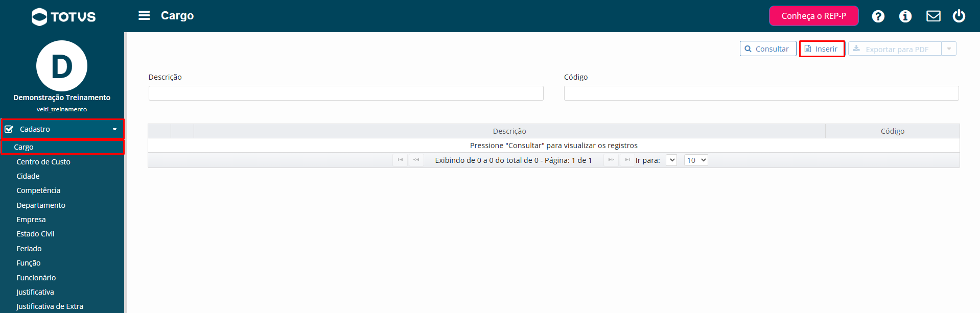Click the Cadastro checkmark icon
This screenshot has height=313, width=980.
(x=9, y=129)
